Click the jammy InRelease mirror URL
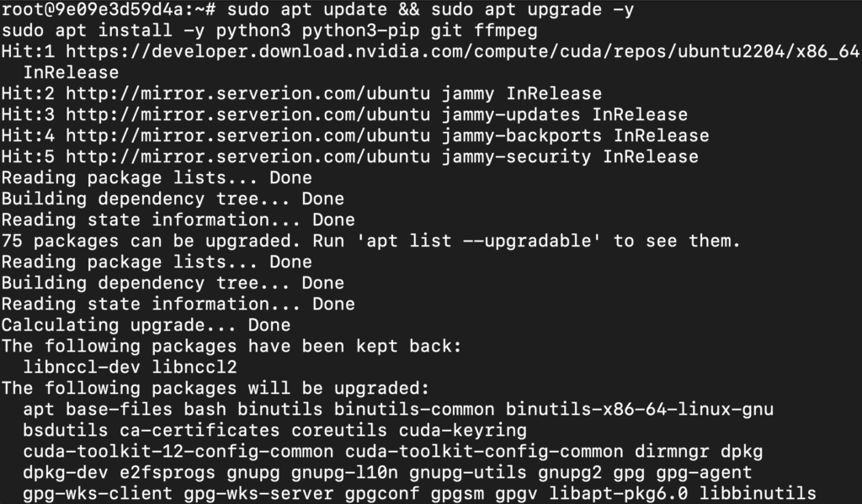862x504 pixels. point(248,93)
